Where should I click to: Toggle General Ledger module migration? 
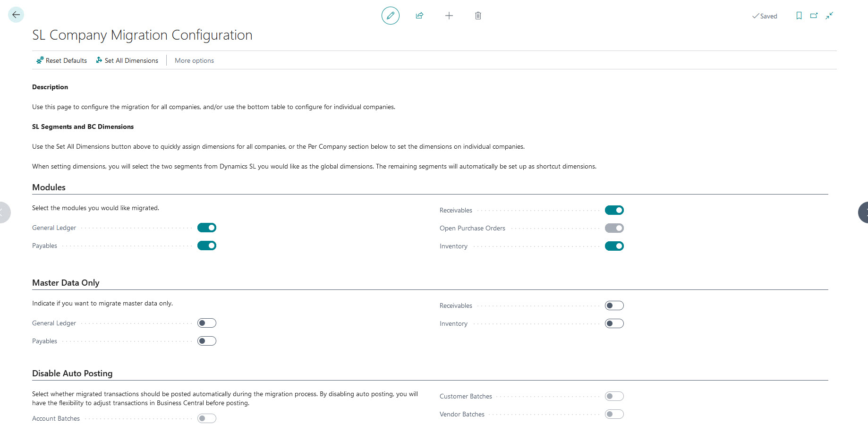[x=207, y=228]
